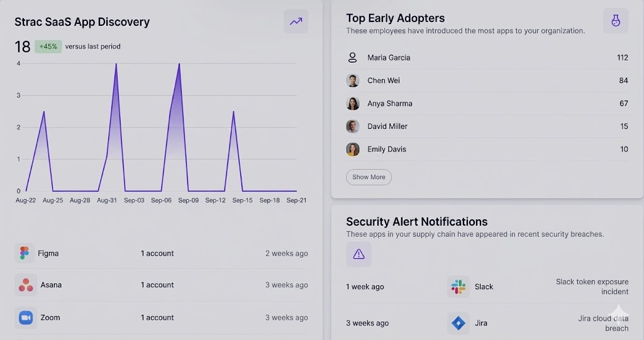This screenshot has width=644, height=340.
Task: Click the 'Slack token exposure incident' description
Action: (592, 287)
